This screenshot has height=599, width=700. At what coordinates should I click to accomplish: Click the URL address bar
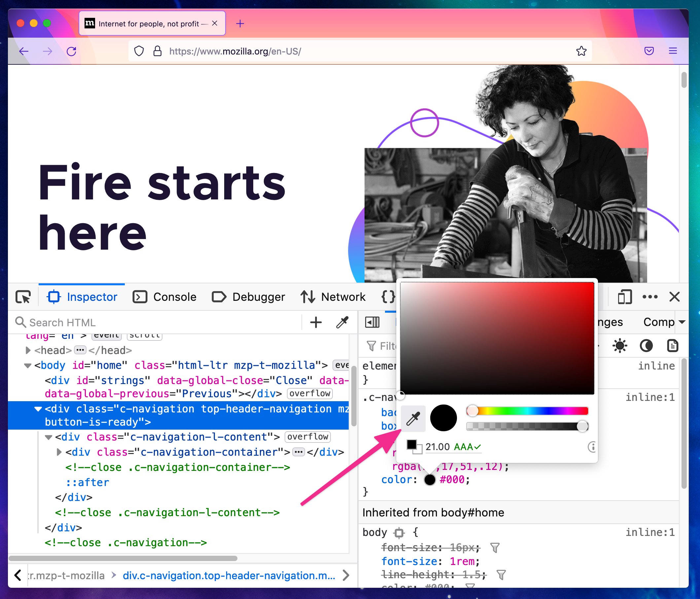click(360, 51)
